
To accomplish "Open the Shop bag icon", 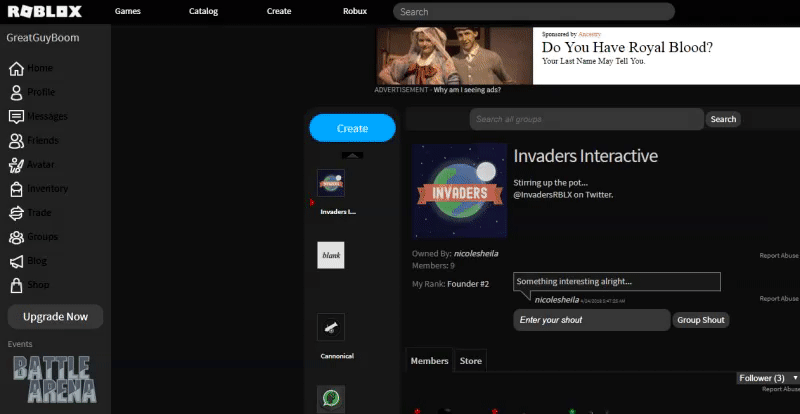I will [16, 285].
